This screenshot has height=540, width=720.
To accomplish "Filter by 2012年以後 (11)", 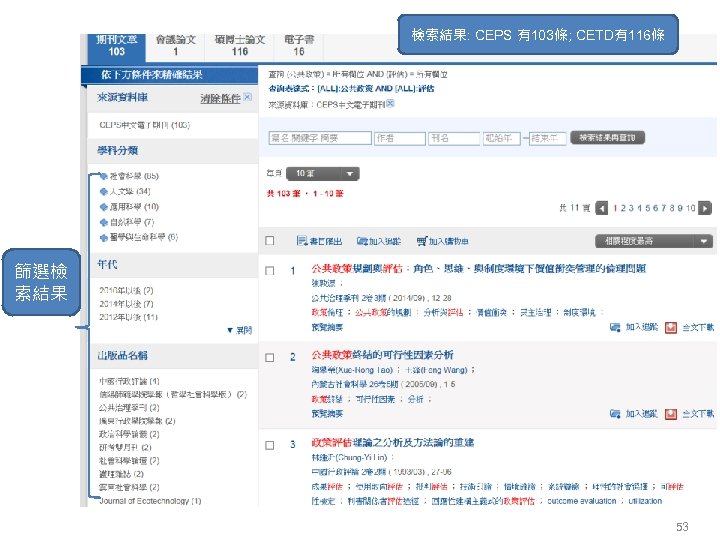I will tap(128, 317).
